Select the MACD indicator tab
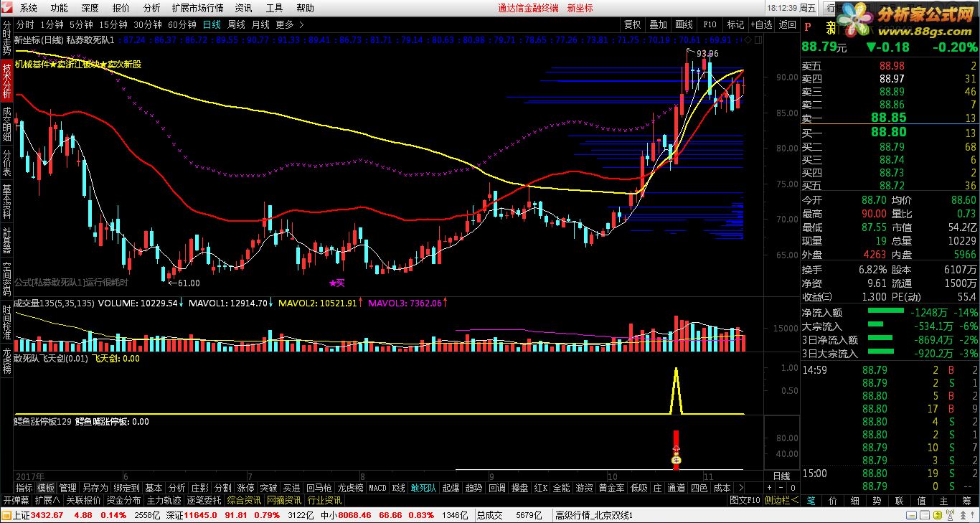 point(377,488)
